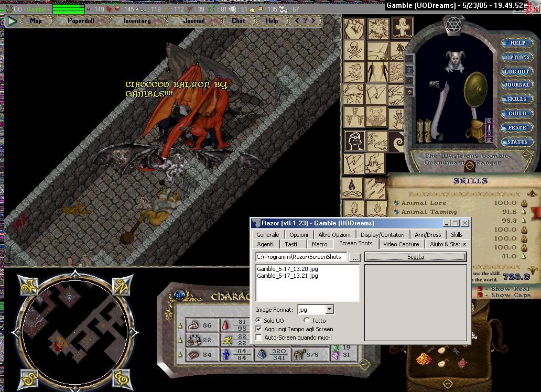Select the two human figures spell icon
Viewport: 541px width, 392px height.
(x=377, y=72)
